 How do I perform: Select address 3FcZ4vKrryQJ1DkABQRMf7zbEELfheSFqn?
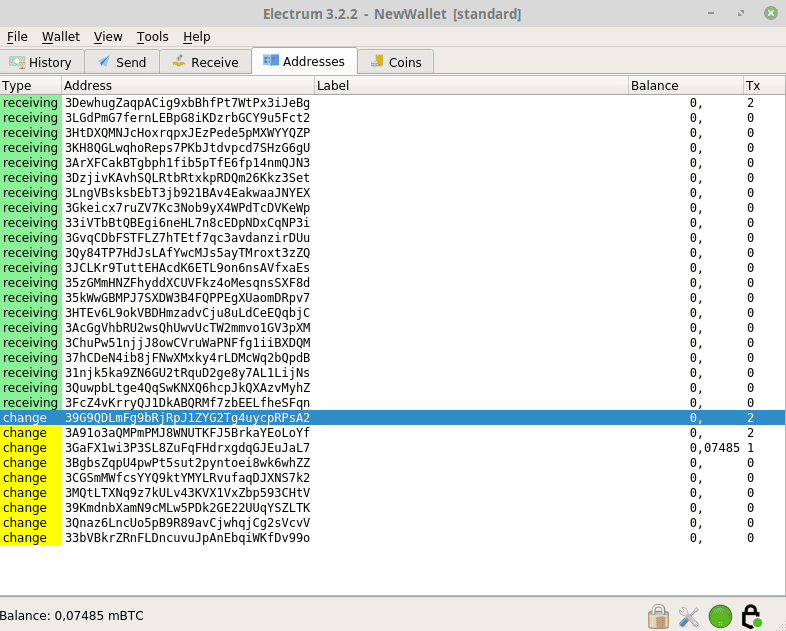(187, 403)
